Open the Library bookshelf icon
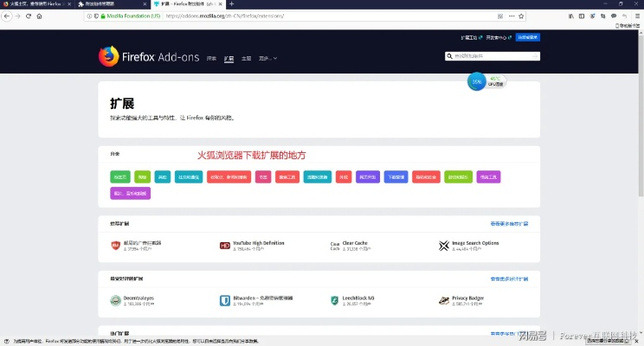Viewport: 644px width, 346px height. [571, 16]
